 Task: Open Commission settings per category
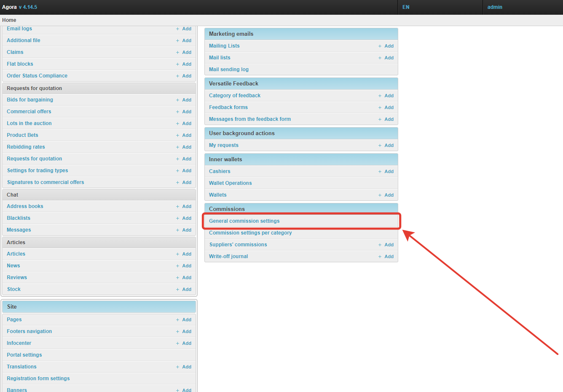tap(250, 233)
